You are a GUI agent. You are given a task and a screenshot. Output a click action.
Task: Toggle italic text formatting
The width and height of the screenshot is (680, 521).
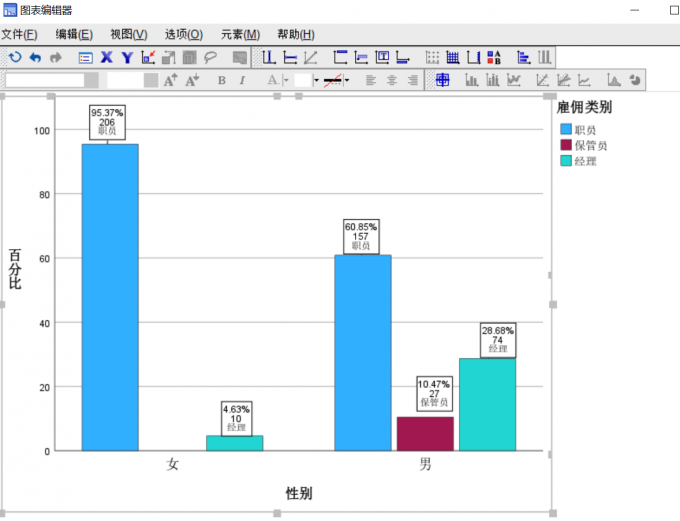(242, 80)
